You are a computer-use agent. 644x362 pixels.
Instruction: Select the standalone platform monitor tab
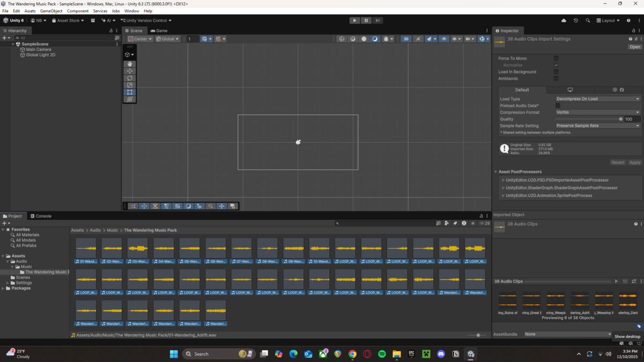coord(570,90)
